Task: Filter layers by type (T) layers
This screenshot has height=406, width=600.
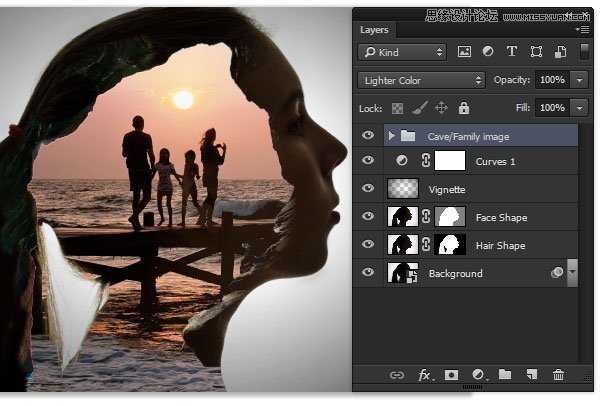Action: click(x=512, y=51)
